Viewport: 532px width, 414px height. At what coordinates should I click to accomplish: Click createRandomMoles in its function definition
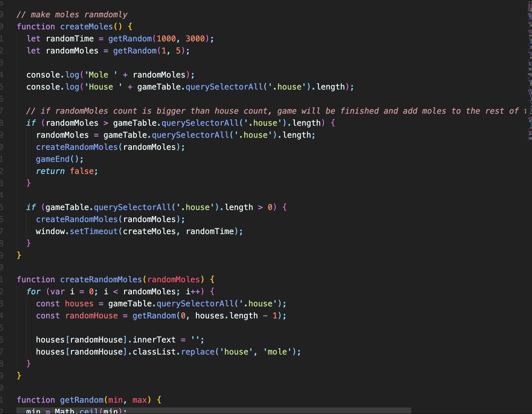pyautogui.click(x=101, y=280)
